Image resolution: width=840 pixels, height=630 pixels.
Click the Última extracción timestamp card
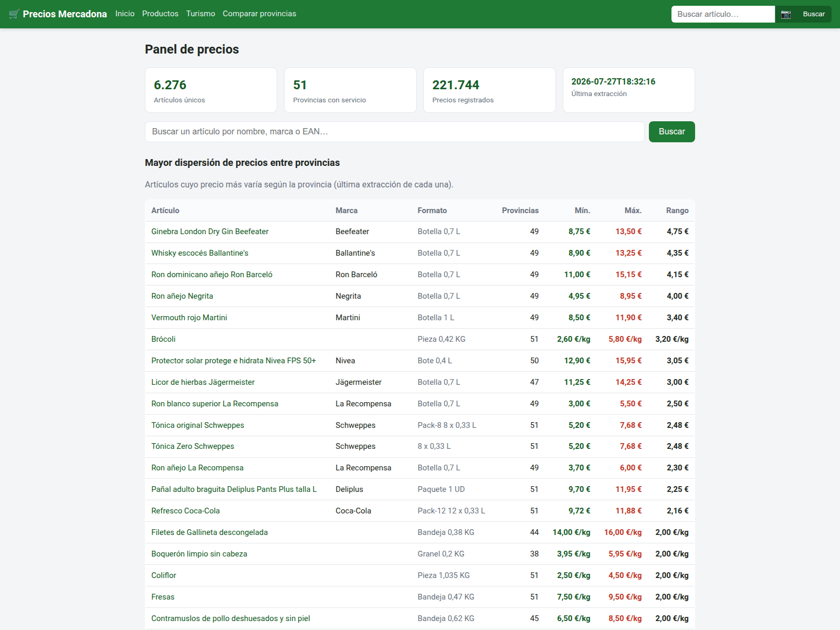click(x=628, y=90)
